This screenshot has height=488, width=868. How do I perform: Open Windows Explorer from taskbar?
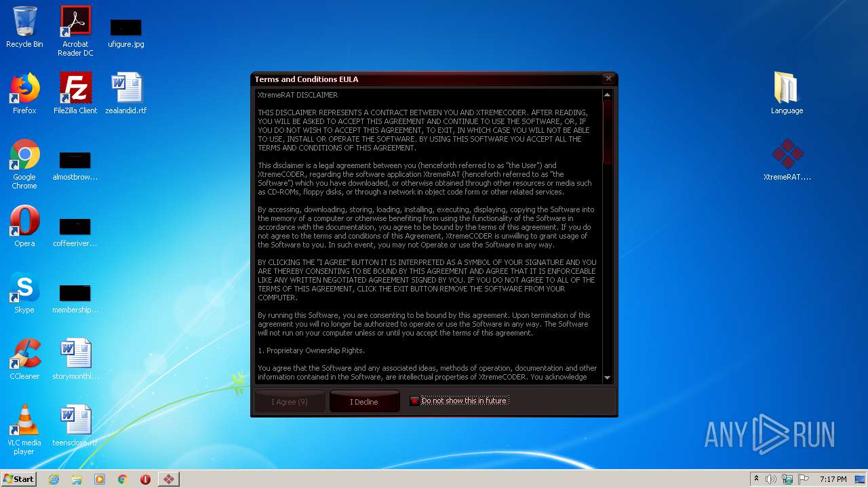(x=77, y=479)
